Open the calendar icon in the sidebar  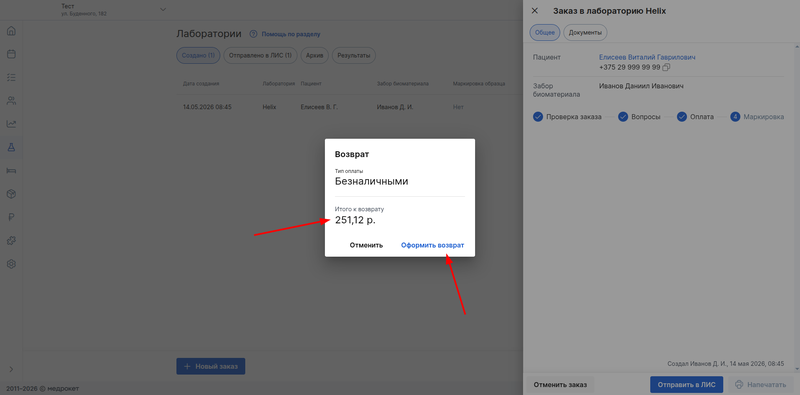point(11,54)
